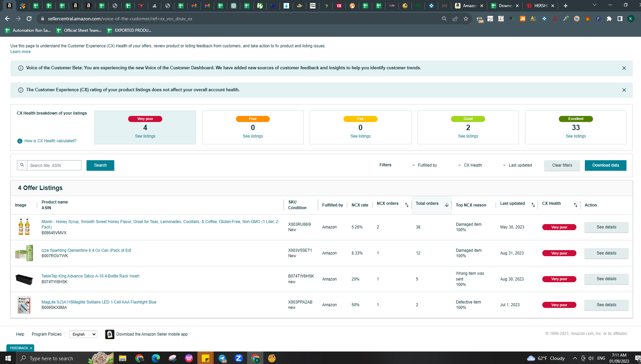Screen dimensions: 641x364
Task: See details for TableTop King rack insert
Action: [x=607, y=279]
